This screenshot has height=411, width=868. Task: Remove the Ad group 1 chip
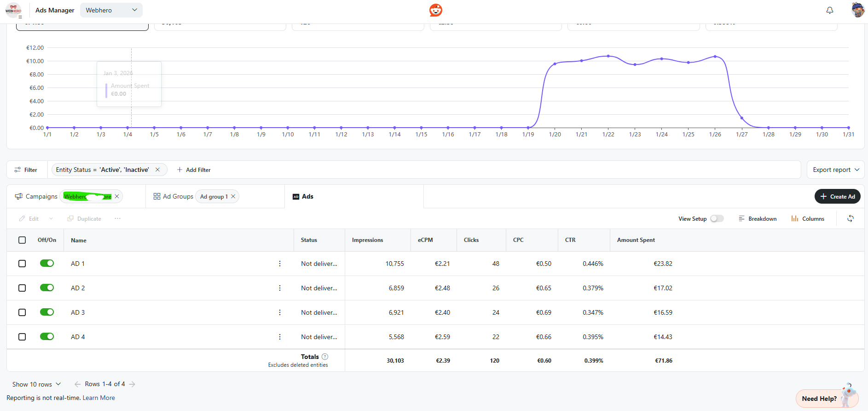(233, 196)
